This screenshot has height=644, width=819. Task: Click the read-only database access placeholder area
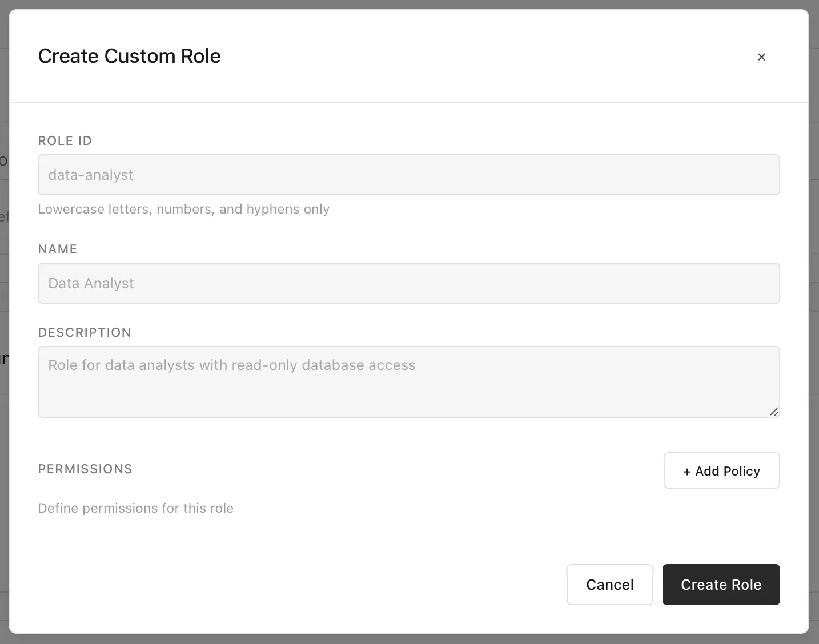coord(231,365)
